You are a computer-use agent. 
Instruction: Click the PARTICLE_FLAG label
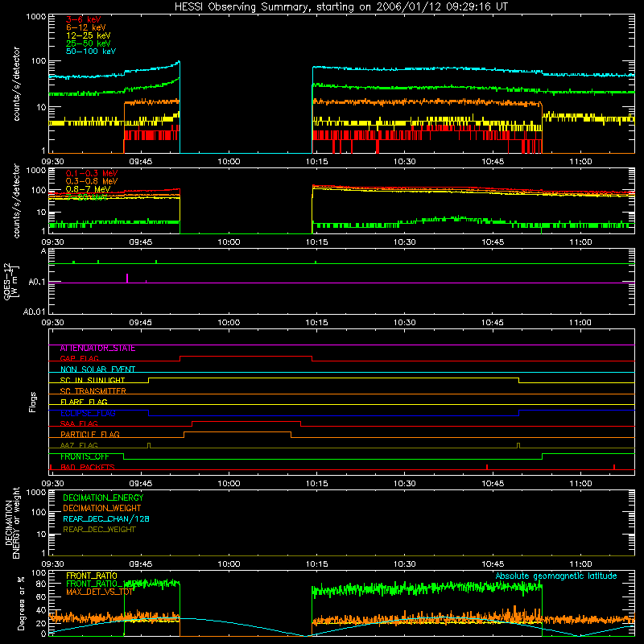pos(90,435)
